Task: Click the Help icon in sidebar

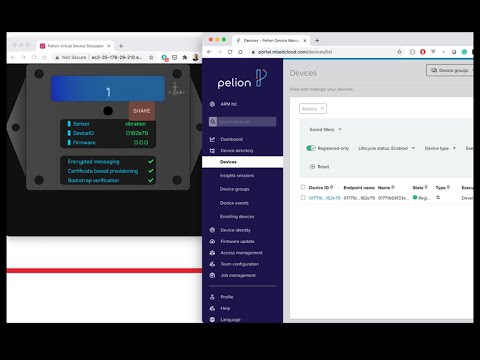Action: [x=212, y=308]
